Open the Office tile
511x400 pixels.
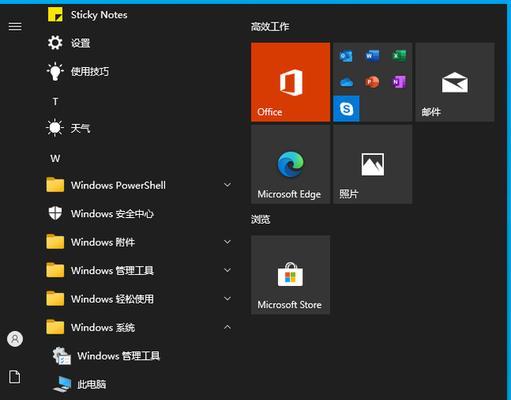click(x=291, y=82)
